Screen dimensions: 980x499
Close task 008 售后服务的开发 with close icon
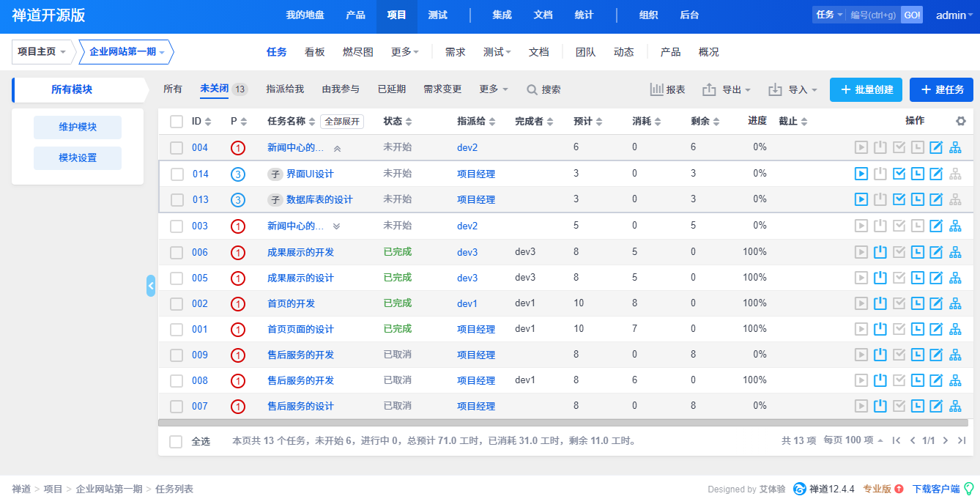880,380
